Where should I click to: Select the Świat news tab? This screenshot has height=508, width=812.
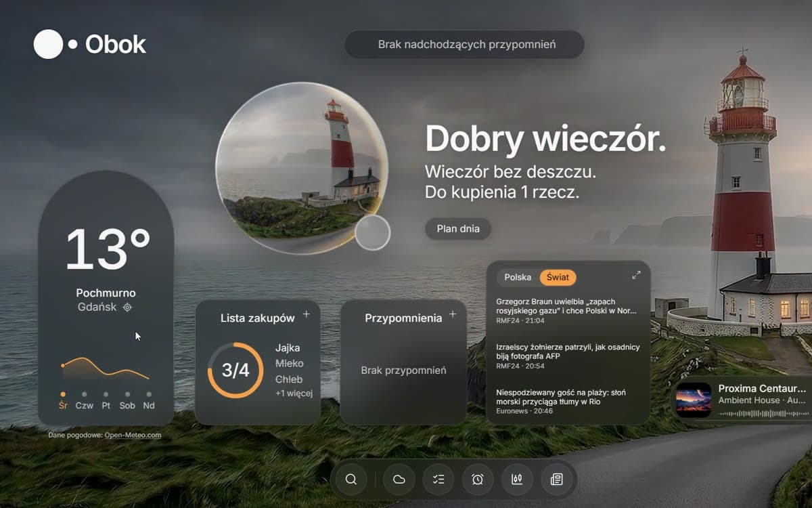tap(558, 277)
